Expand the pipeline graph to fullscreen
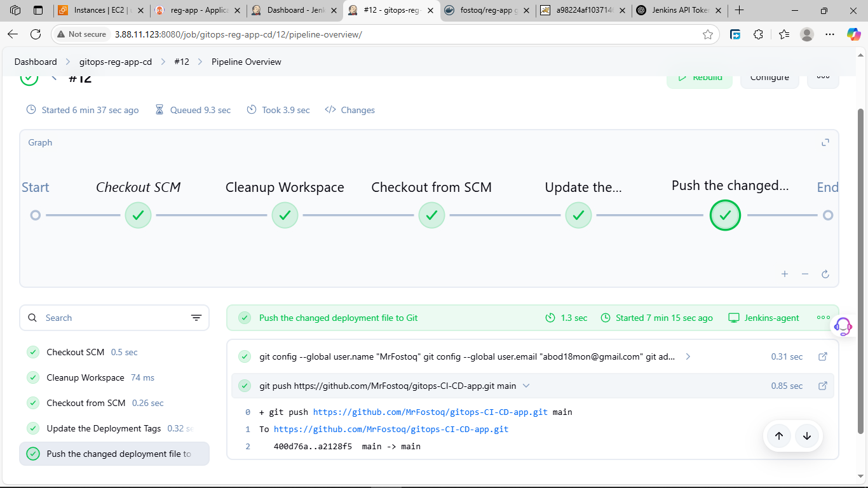Image resolution: width=868 pixels, height=488 pixels. pos(825,143)
